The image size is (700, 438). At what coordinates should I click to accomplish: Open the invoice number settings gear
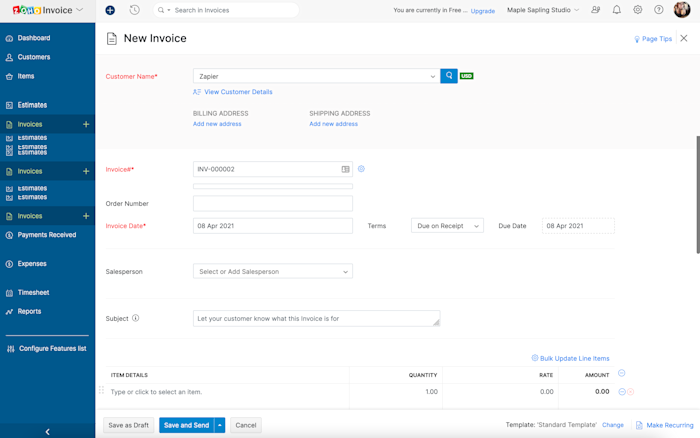click(x=361, y=169)
